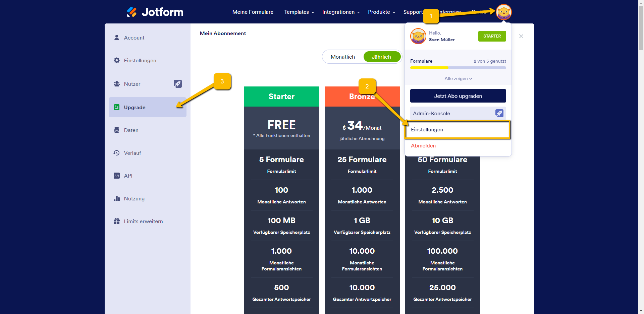Open the API sidebar tab
The image size is (644, 314).
pos(148,176)
